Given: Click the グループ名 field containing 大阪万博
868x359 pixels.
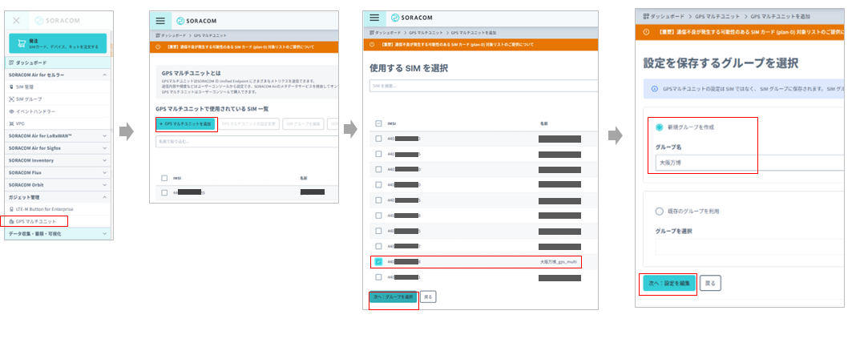Looking at the screenshot, I should pyautogui.click(x=749, y=163).
